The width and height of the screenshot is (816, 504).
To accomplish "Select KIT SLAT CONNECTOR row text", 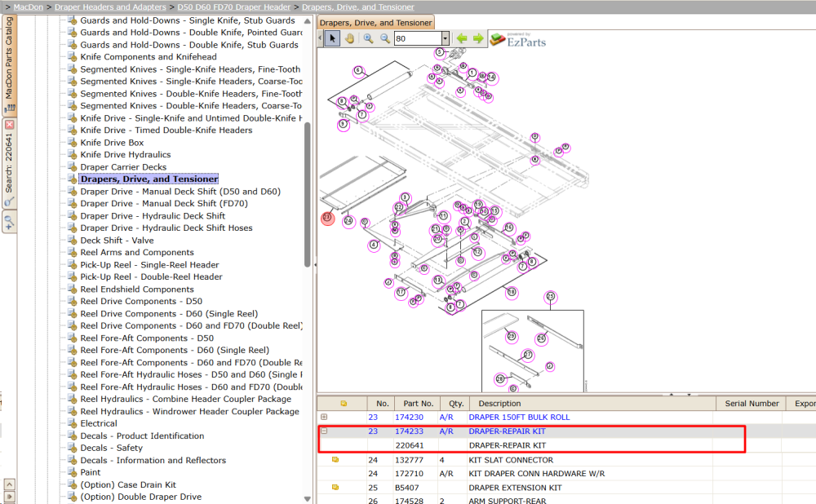I will (x=511, y=460).
